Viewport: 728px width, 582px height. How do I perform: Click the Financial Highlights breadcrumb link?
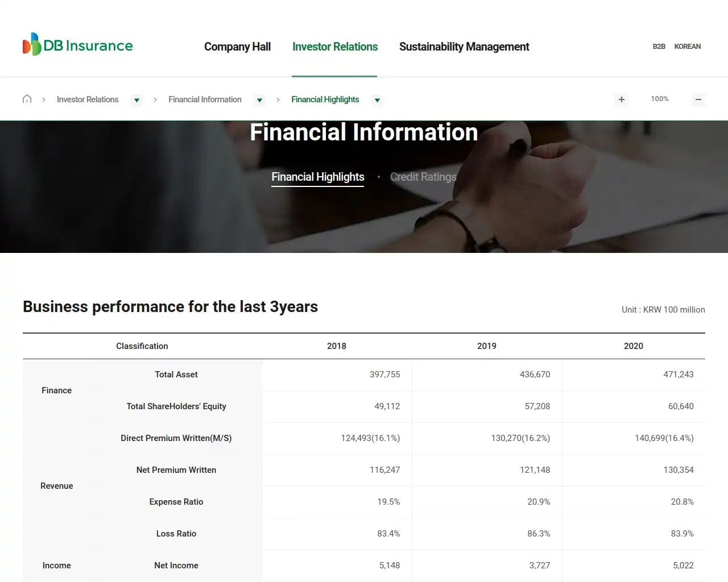pyautogui.click(x=325, y=99)
